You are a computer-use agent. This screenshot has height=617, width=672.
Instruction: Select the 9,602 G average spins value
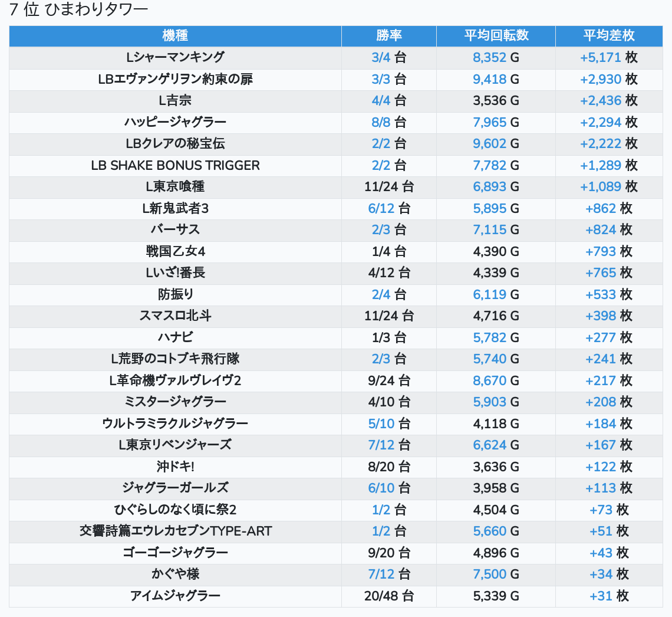(x=496, y=143)
